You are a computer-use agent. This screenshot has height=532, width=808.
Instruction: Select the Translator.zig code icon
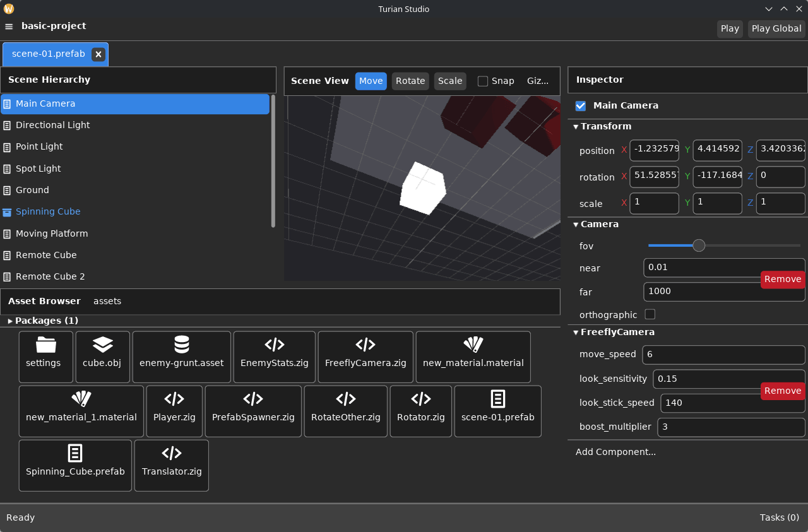click(172, 453)
